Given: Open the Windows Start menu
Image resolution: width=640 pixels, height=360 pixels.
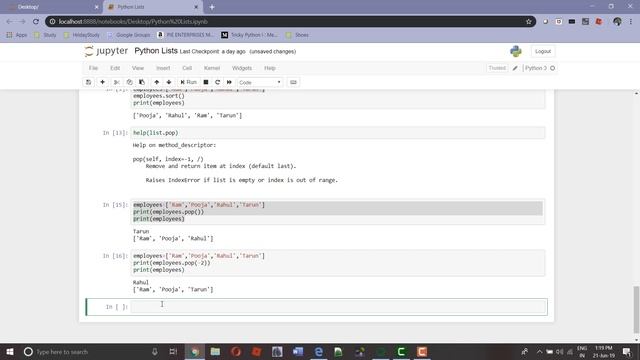Looking at the screenshot, I should tap(10, 351).
